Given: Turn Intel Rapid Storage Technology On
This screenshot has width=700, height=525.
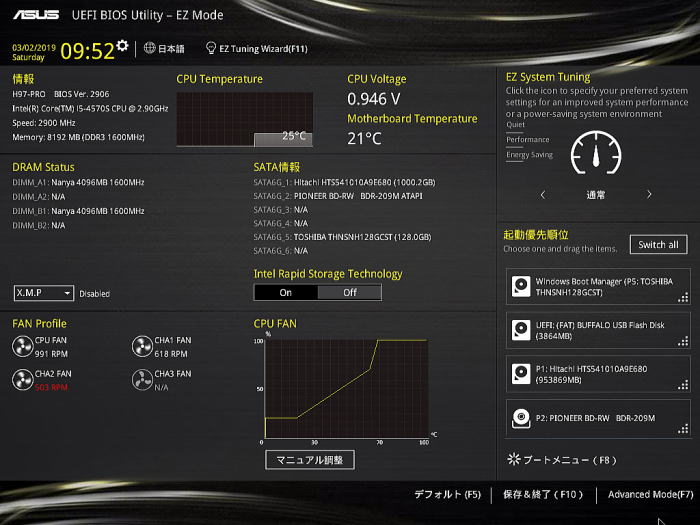Looking at the screenshot, I should tap(286, 292).
